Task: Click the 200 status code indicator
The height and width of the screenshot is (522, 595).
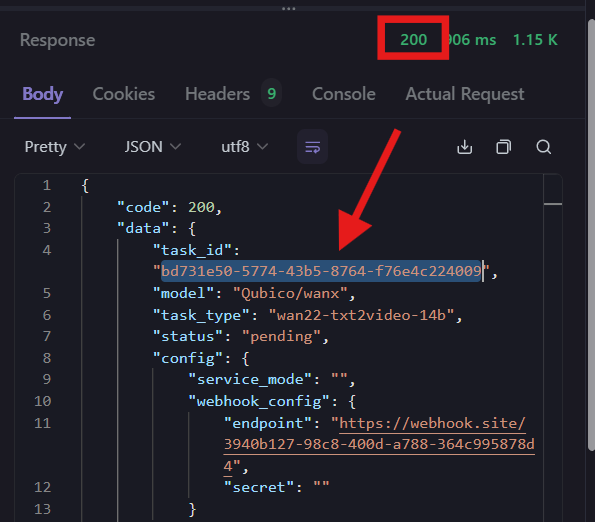Action: [x=414, y=39]
